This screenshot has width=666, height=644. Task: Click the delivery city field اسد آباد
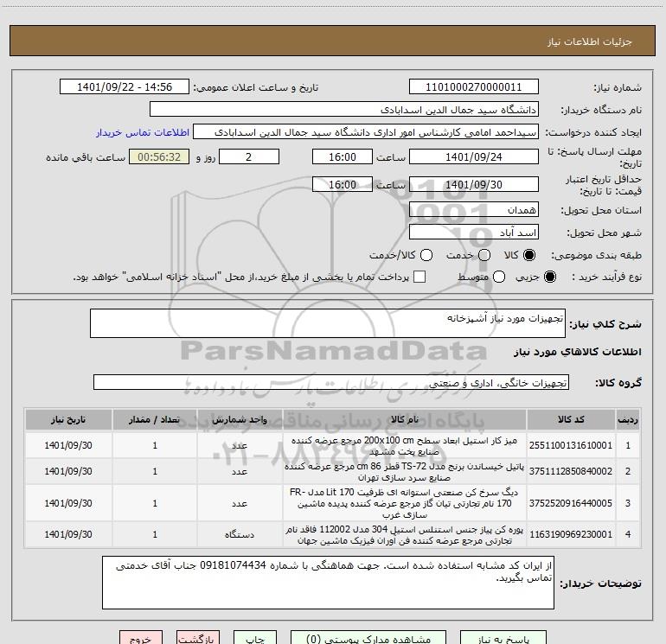point(474,233)
